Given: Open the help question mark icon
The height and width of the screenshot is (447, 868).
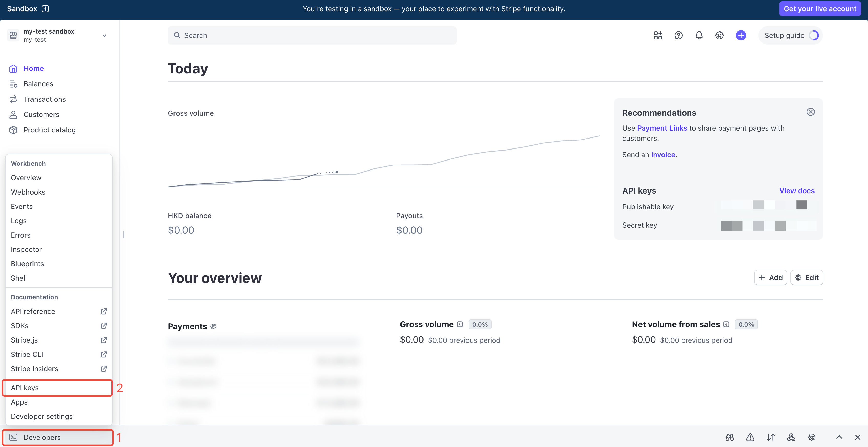Looking at the screenshot, I should [678, 35].
